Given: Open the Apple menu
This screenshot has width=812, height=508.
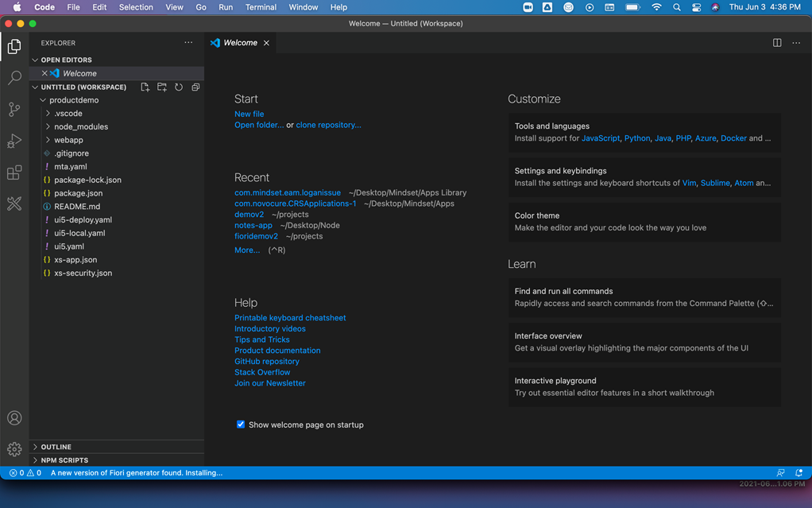Looking at the screenshot, I should (x=17, y=7).
